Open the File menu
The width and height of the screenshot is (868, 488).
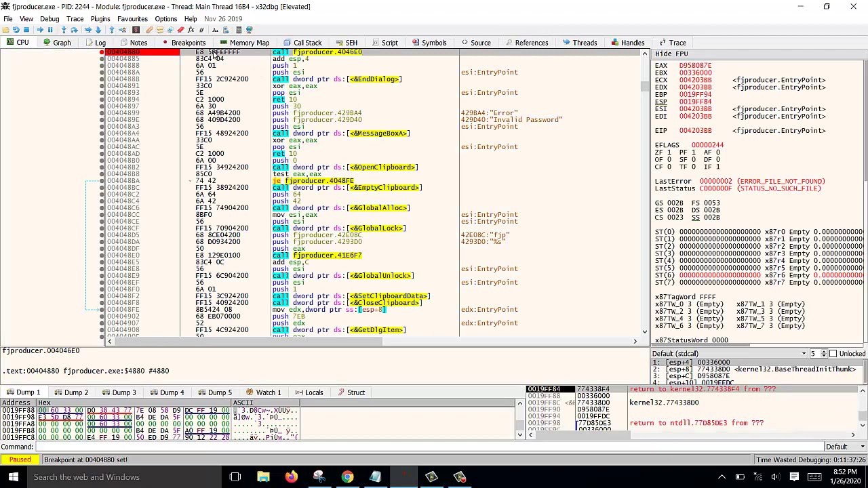tap(7, 19)
